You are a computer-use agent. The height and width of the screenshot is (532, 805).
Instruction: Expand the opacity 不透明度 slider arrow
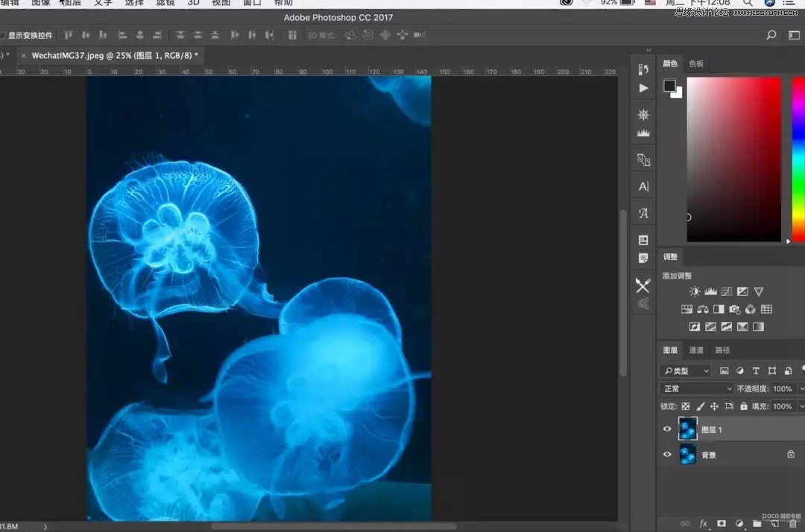(x=801, y=389)
